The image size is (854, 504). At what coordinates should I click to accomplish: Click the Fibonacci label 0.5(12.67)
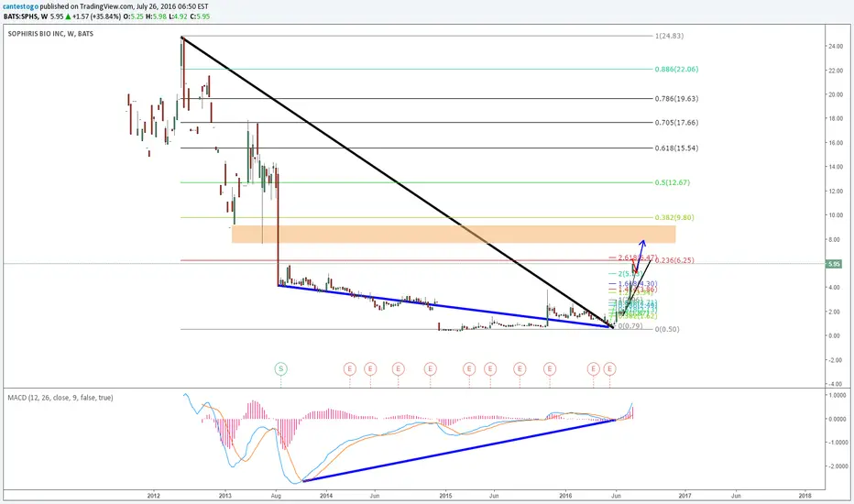(672, 182)
